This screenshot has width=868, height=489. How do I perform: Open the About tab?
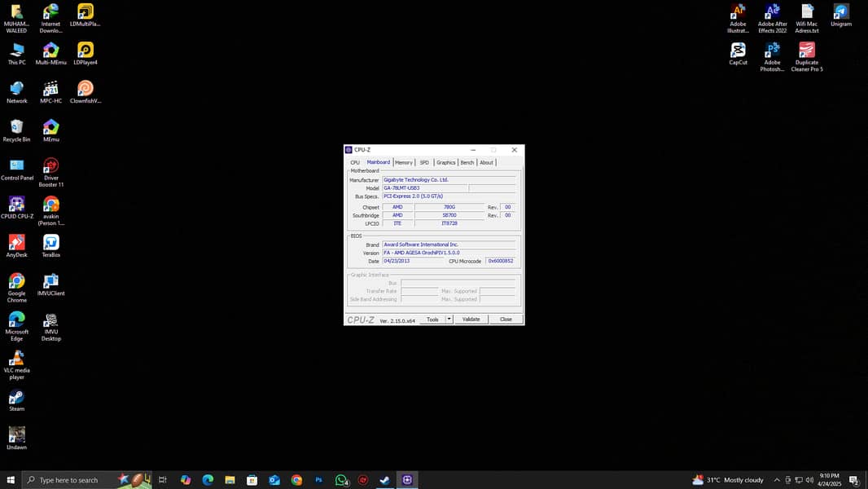(486, 163)
